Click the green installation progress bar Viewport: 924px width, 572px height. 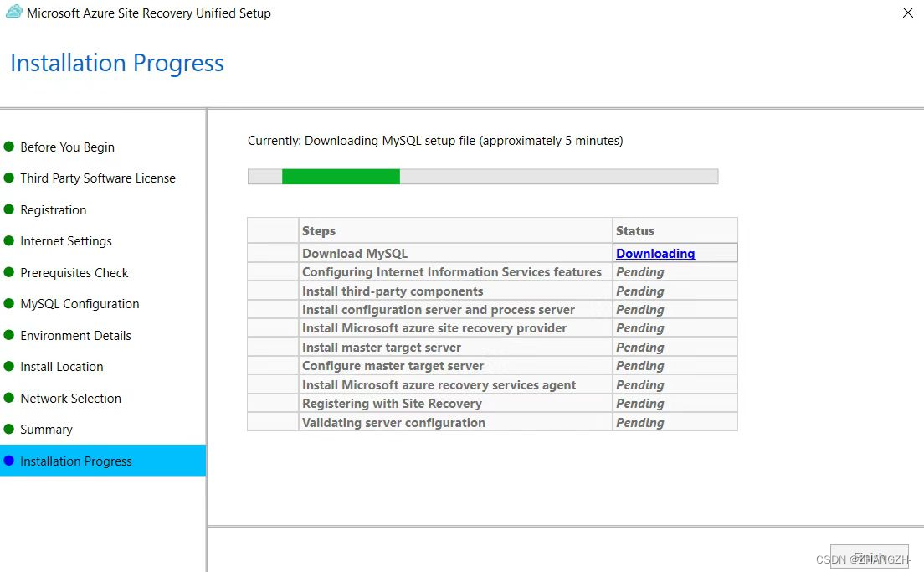pyautogui.click(x=483, y=177)
